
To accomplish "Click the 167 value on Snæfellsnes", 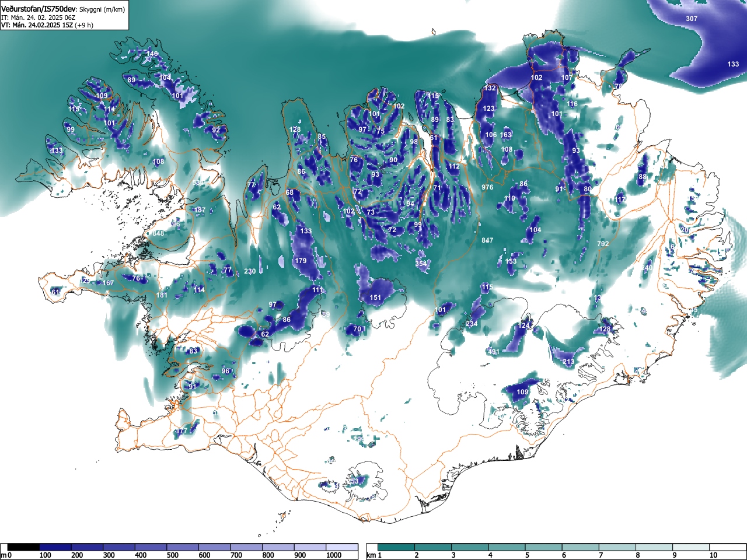I will click(109, 283).
